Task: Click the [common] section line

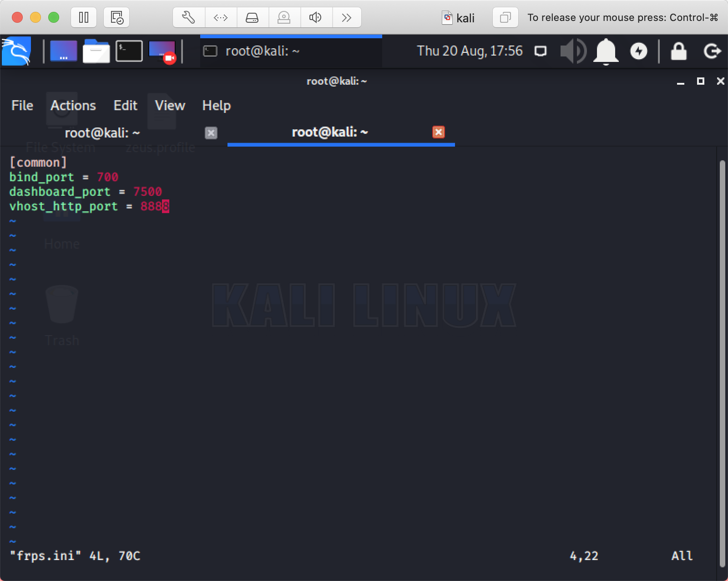Action: [38, 163]
